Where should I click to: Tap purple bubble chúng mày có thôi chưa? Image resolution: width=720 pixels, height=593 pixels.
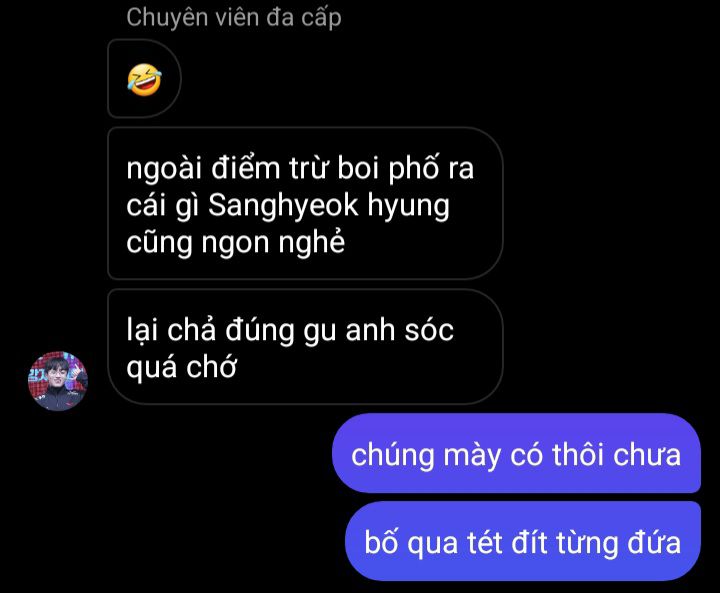coord(516,453)
